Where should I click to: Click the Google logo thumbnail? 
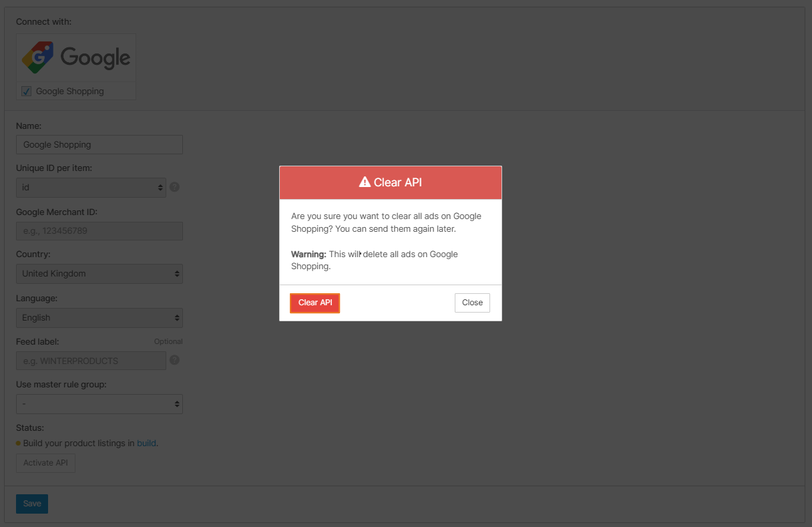pos(76,57)
